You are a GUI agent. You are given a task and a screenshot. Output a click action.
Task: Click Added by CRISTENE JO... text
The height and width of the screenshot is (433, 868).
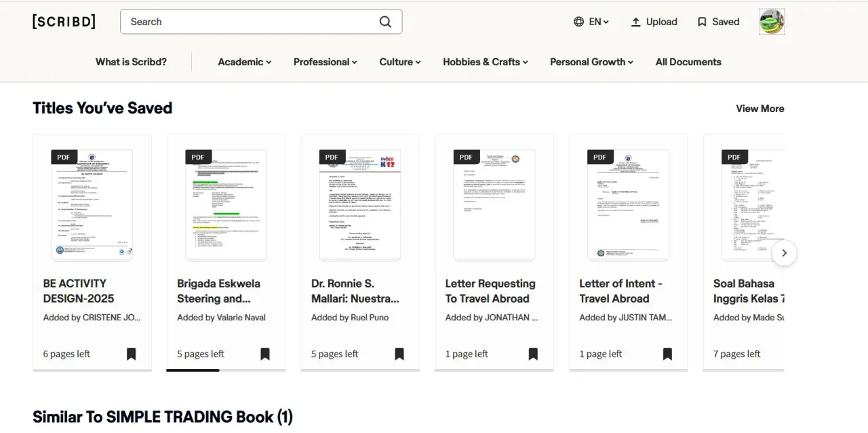click(x=92, y=317)
